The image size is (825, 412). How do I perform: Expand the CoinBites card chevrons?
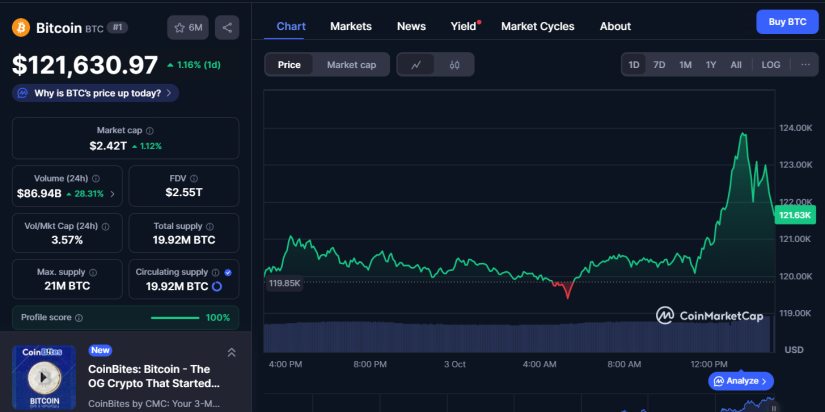232,352
